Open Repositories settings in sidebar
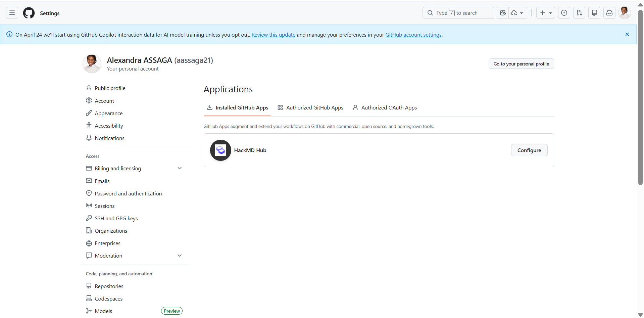The height and width of the screenshot is (318, 644). click(x=134, y=286)
